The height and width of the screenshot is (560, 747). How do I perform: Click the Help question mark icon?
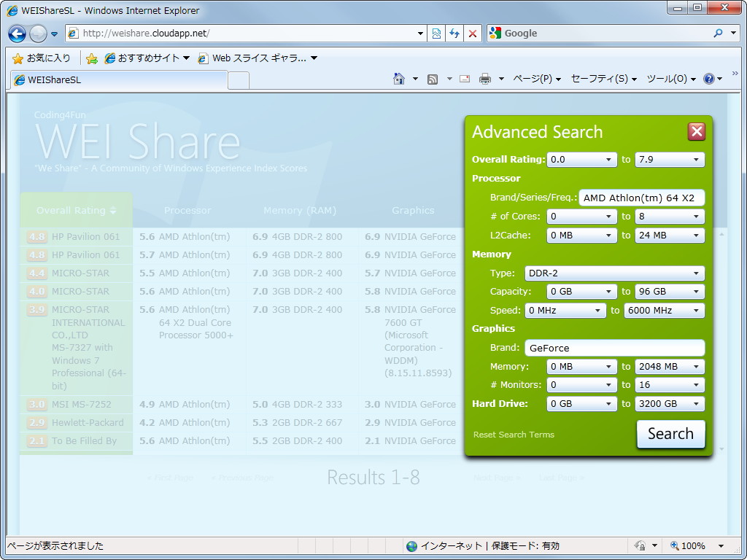(710, 79)
